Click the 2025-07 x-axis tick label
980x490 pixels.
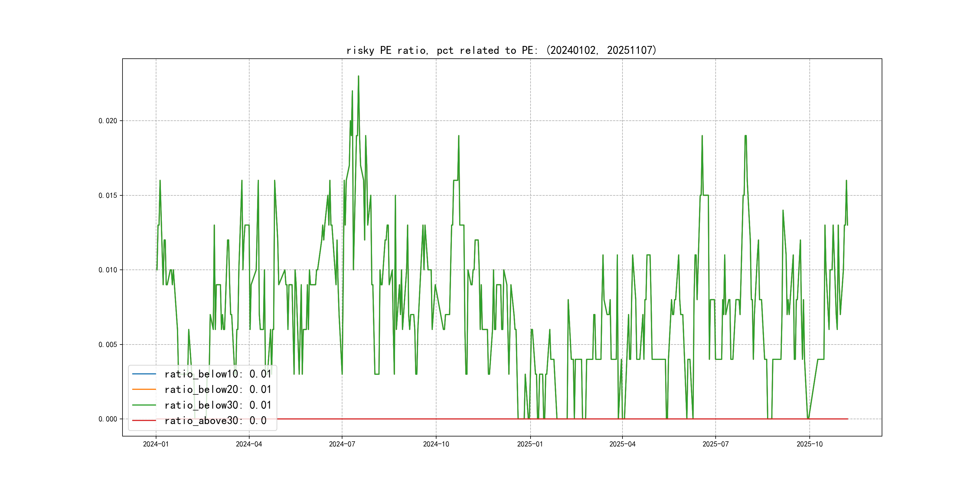pyautogui.click(x=715, y=444)
